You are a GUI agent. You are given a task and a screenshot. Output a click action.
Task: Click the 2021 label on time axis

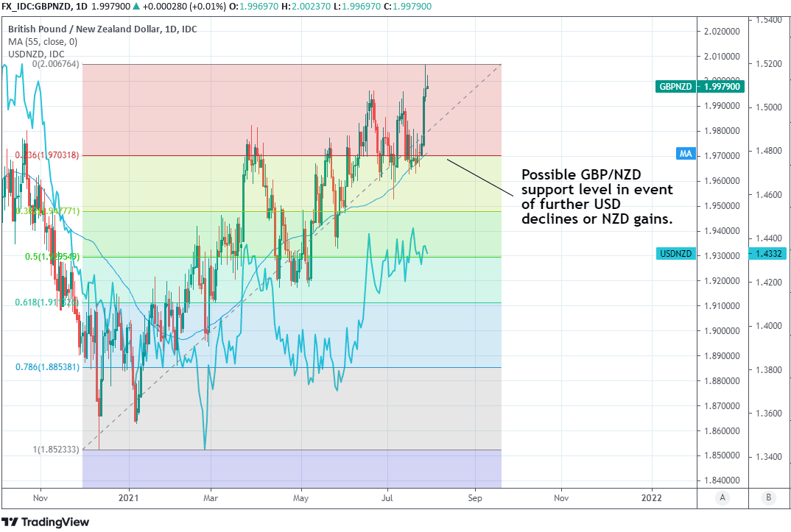coord(130,497)
